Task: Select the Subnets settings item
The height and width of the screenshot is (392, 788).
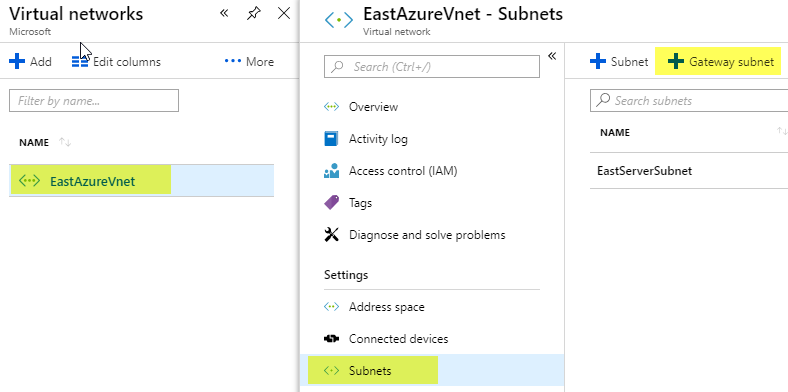Action: [x=432, y=371]
